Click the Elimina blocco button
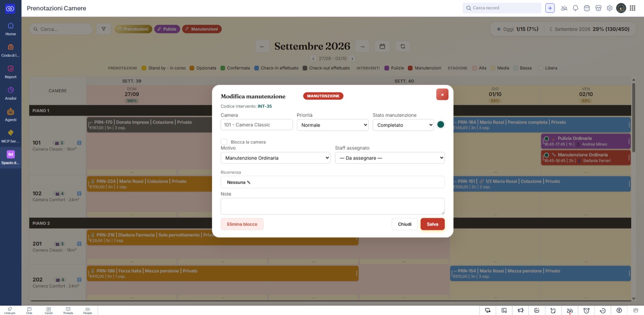The height and width of the screenshot is (315, 644). coord(242,224)
